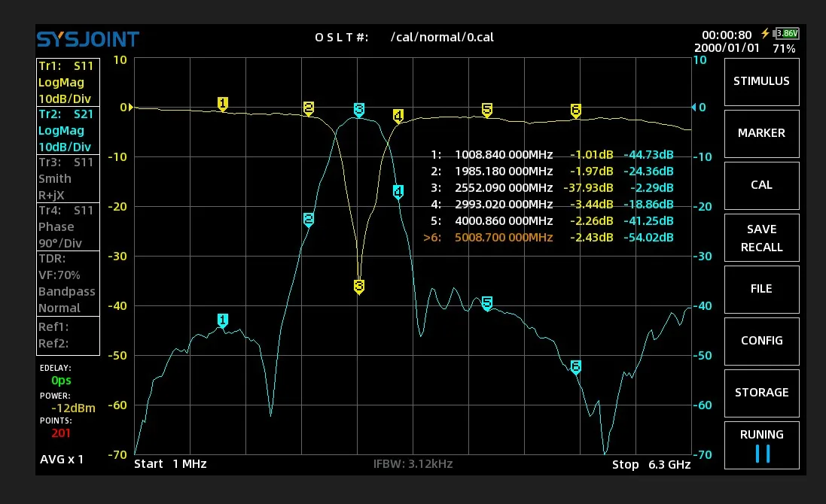Screen dimensions: 826x504
Task: Select marker 1 row 1008.840 000MHz
Action: click(551, 155)
